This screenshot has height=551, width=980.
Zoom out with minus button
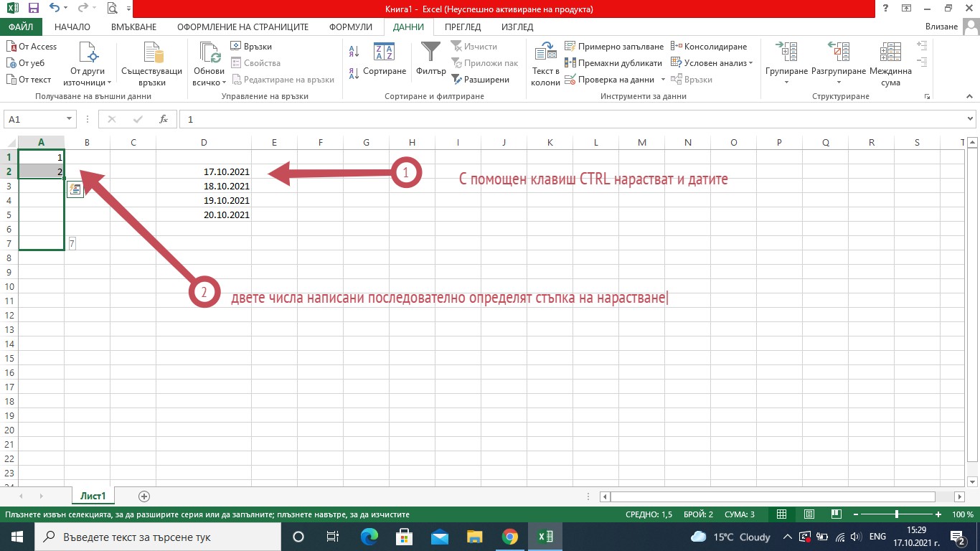856,514
